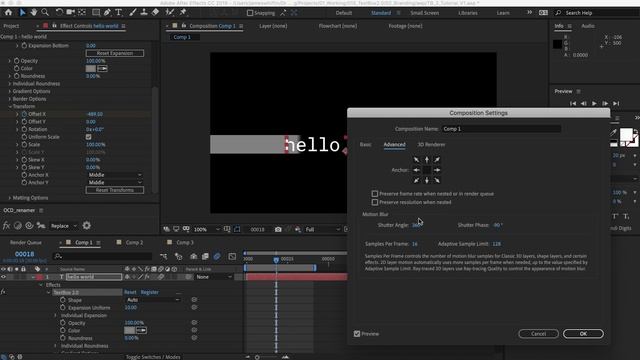Check Preserve frame rate when nested option

pos(375,193)
